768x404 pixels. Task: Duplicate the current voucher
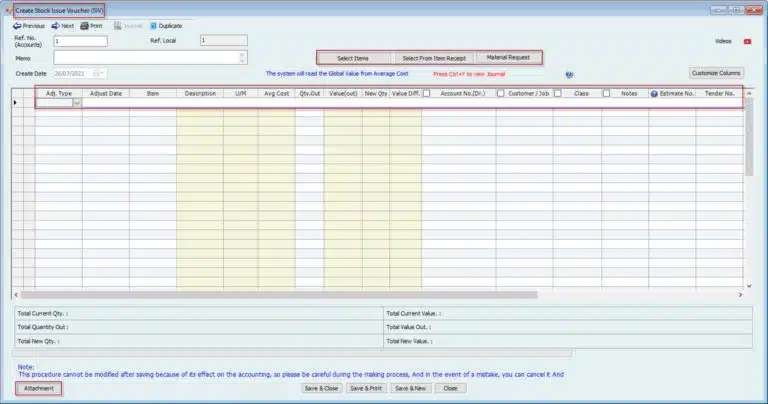coord(166,26)
